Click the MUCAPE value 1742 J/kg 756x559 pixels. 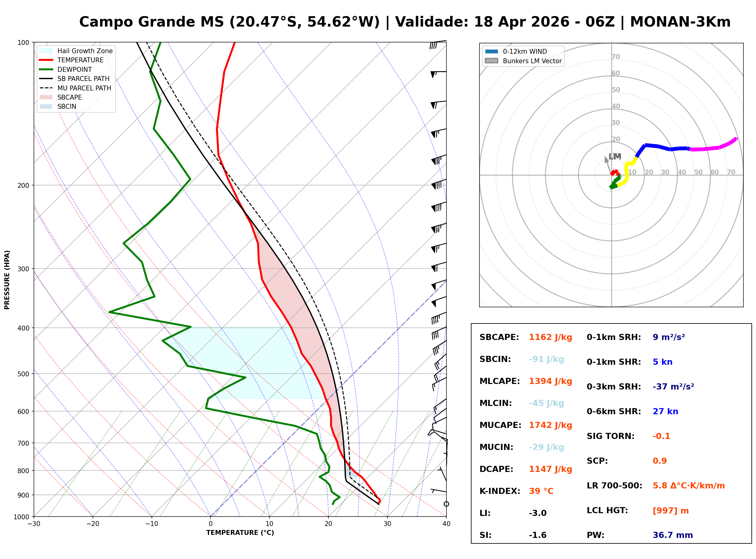coord(550,425)
